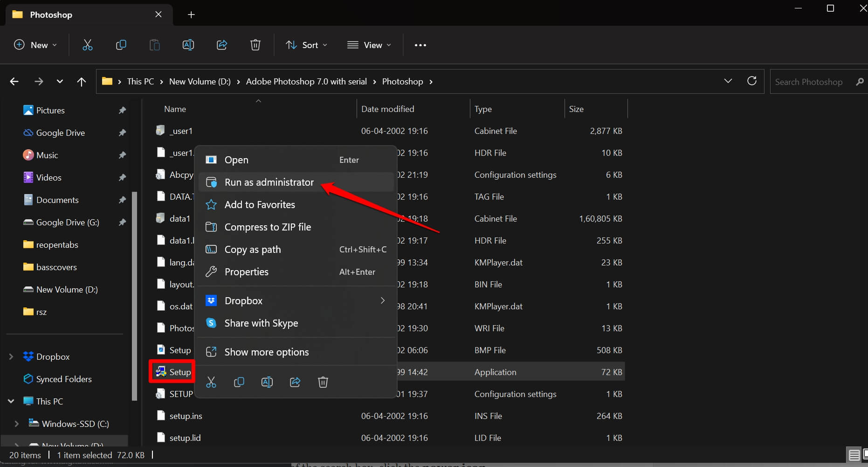Image resolution: width=868 pixels, height=467 pixels.
Task: Open the Sort dropdown
Action: 306,45
